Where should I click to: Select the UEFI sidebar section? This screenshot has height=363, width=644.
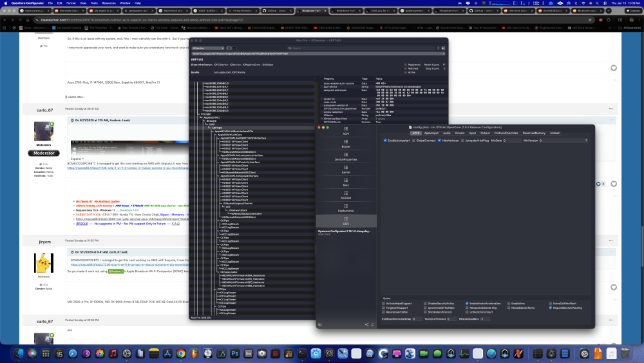click(x=346, y=221)
